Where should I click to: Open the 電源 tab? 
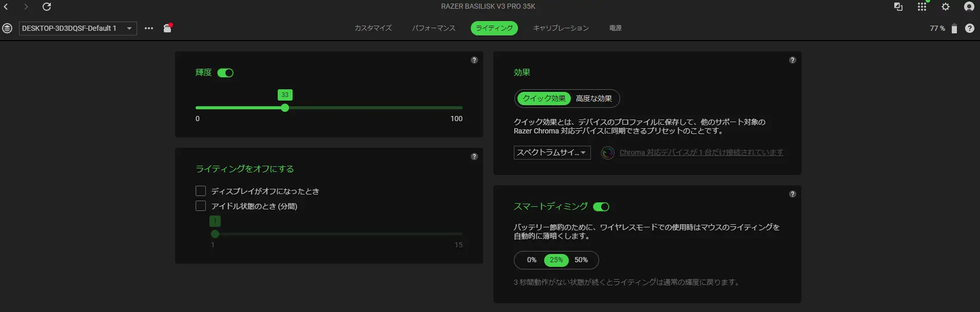[616, 28]
